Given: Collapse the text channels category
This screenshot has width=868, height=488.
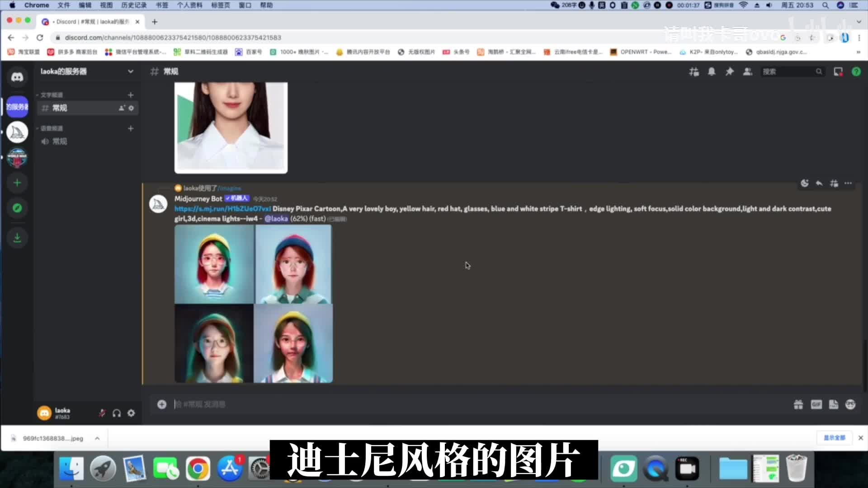Looking at the screenshot, I should click(51, 95).
